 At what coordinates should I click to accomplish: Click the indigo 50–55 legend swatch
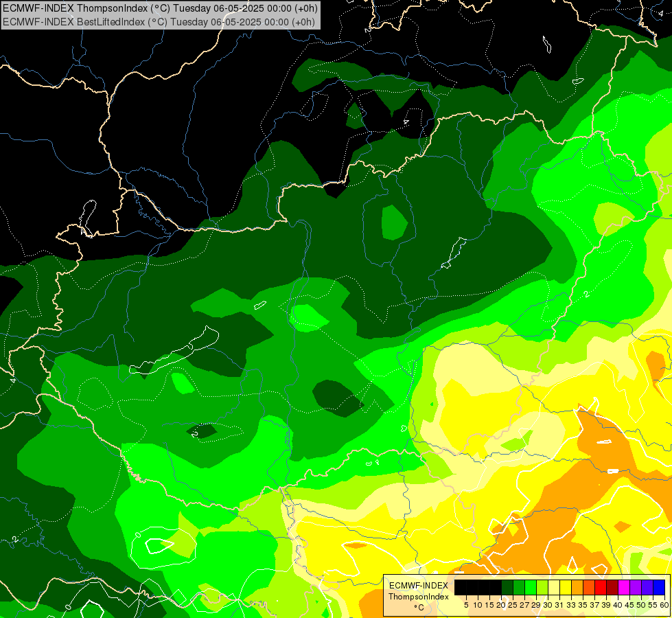click(647, 587)
